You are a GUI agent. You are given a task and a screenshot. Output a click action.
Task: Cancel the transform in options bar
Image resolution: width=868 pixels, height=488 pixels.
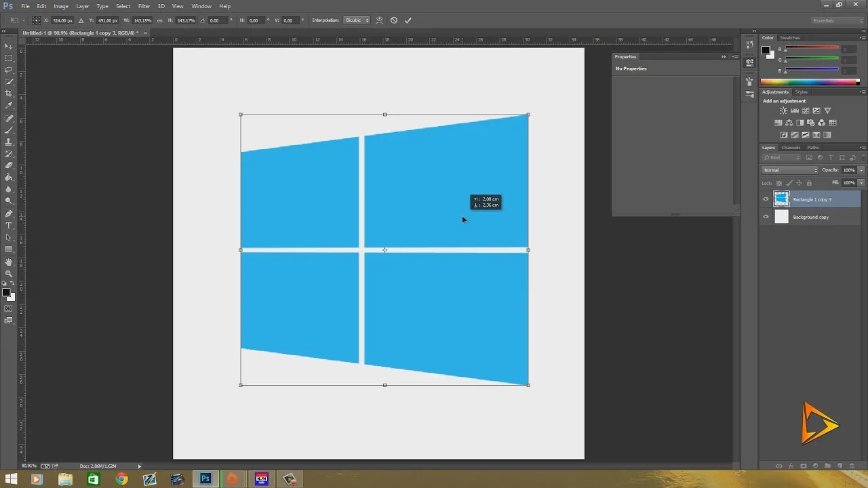pos(394,20)
